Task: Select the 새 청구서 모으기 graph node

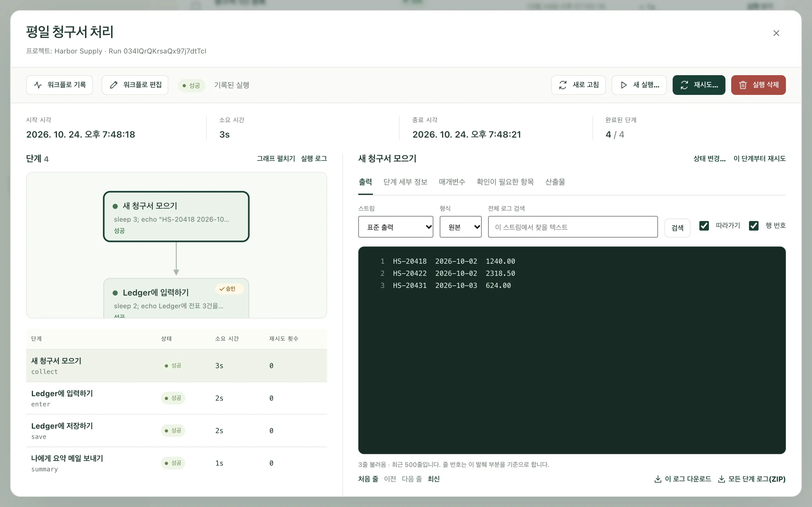Action: click(176, 216)
